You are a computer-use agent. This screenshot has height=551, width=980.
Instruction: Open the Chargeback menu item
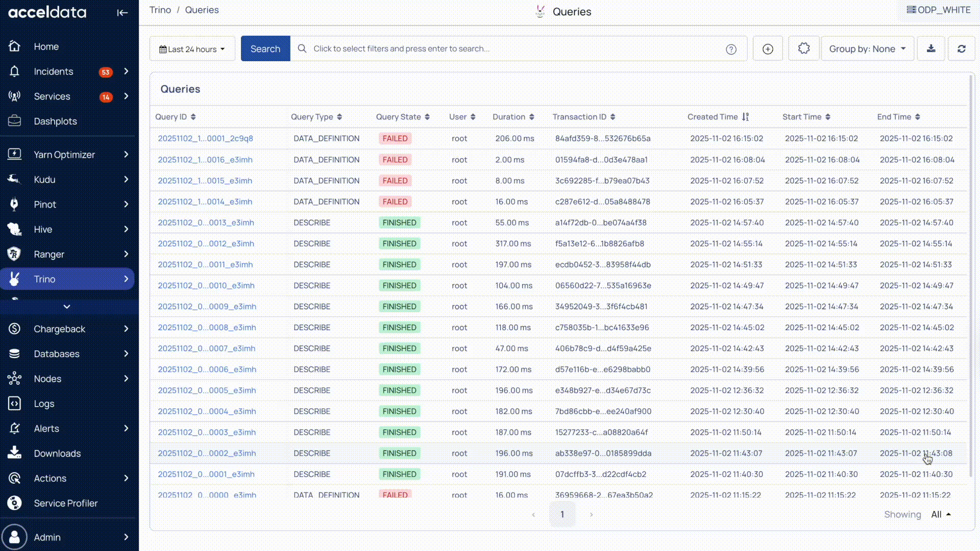pos(60,329)
